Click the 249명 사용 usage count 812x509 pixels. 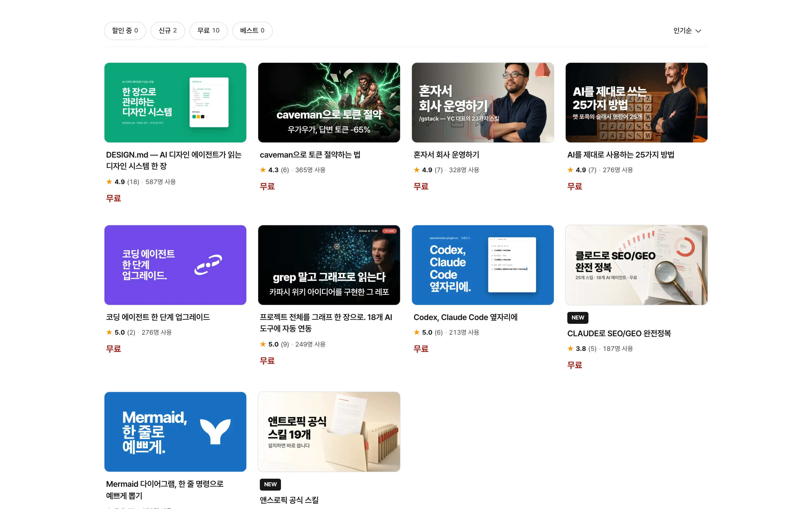(x=310, y=344)
